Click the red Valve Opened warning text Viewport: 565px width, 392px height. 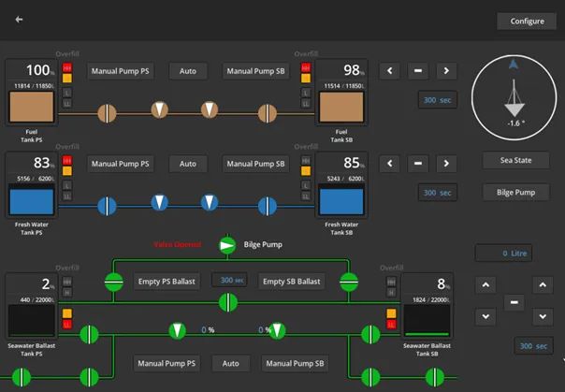[178, 244]
